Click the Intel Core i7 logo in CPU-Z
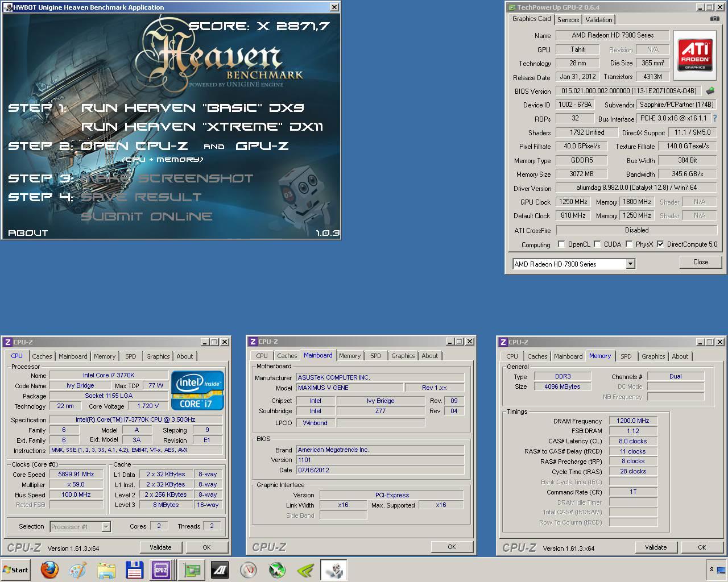Viewport: 728px width, 582px height. [197, 390]
